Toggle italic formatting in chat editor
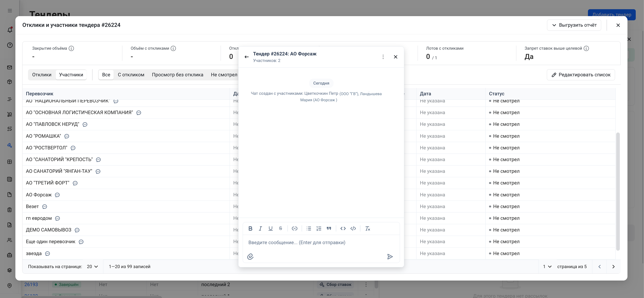The width and height of the screenshot is (644, 298). tap(260, 228)
